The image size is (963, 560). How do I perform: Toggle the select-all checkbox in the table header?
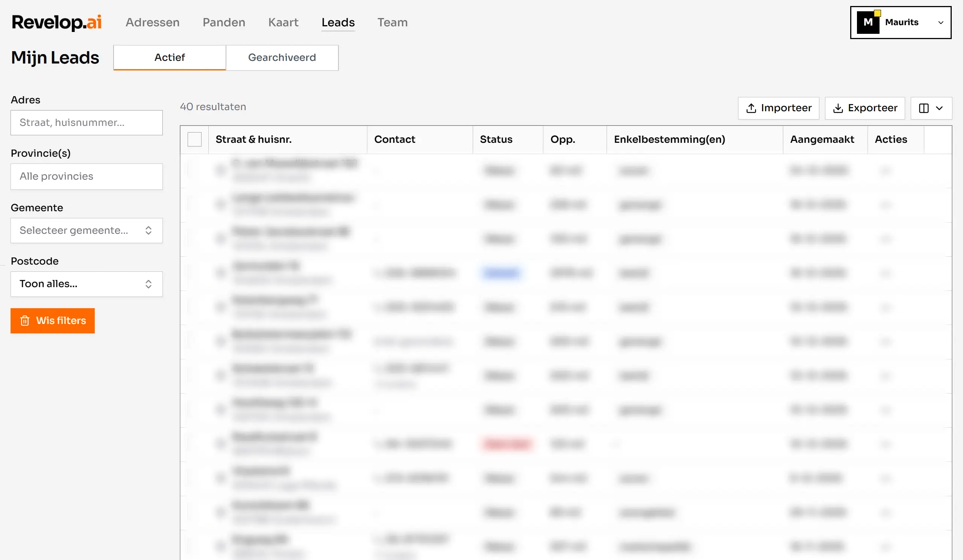[194, 139]
